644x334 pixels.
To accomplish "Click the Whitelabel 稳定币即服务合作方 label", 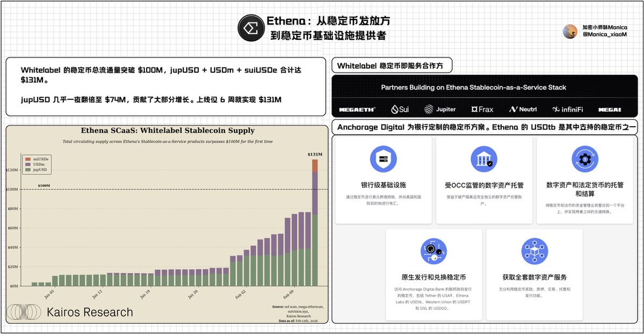I will click(x=390, y=66).
